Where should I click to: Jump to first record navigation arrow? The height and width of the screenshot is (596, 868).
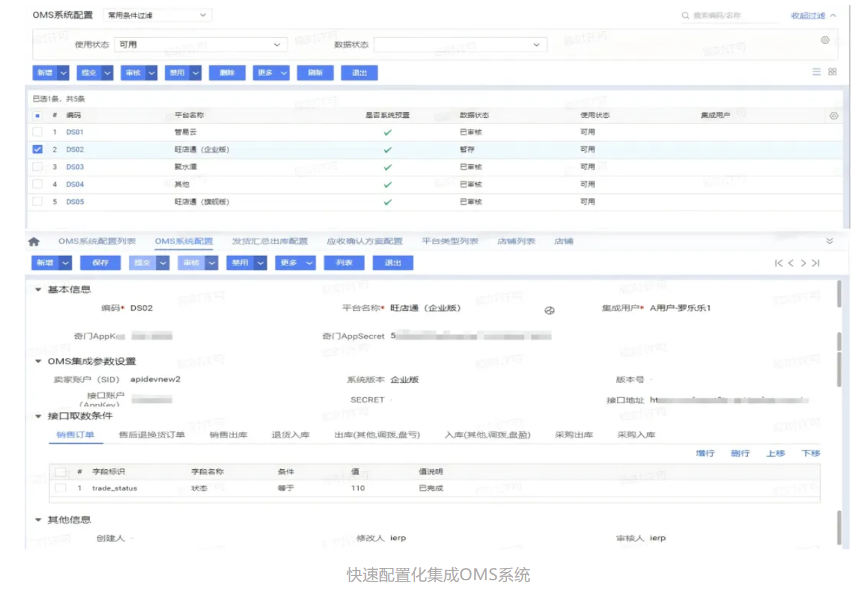pyautogui.click(x=778, y=263)
